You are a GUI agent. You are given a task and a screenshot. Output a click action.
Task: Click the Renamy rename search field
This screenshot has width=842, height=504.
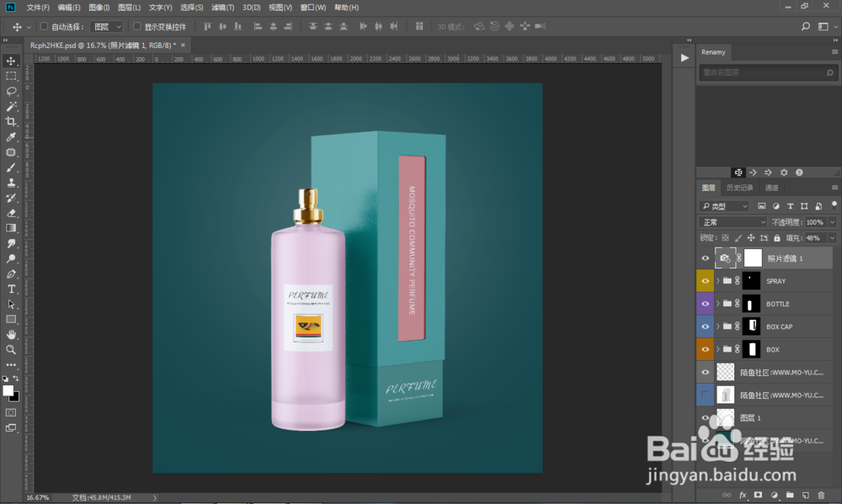click(768, 72)
